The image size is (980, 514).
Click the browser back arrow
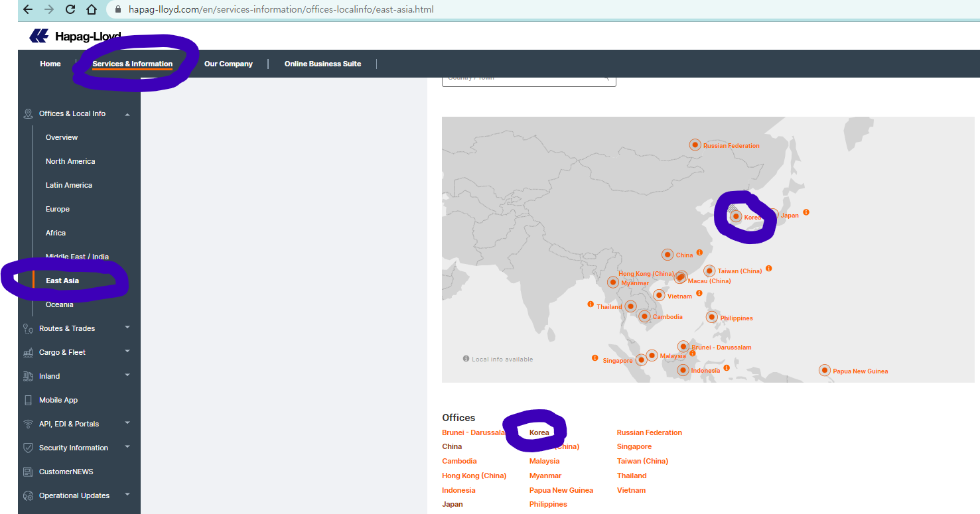click(x=27, y=10)
